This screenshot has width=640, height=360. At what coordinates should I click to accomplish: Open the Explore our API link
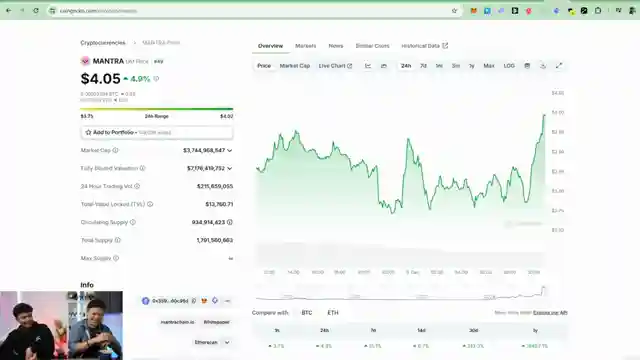click(x=550, y=313)
